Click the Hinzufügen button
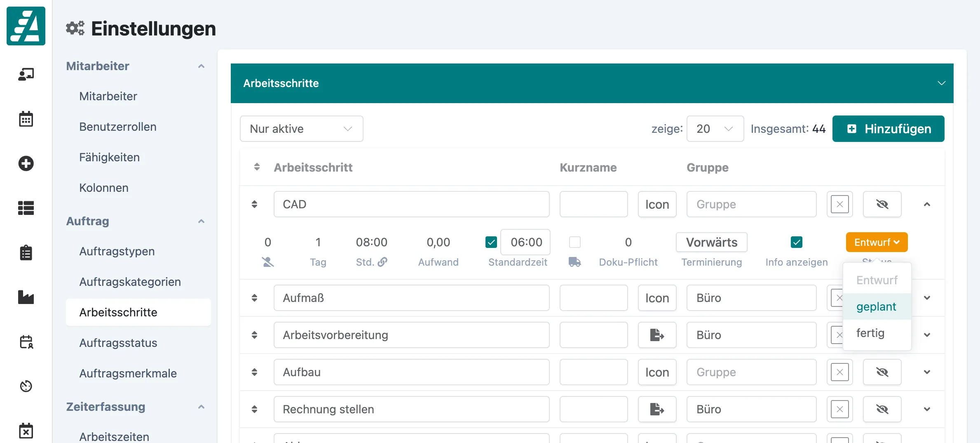This screenshot has height=443, width=980. coord(888,128)
